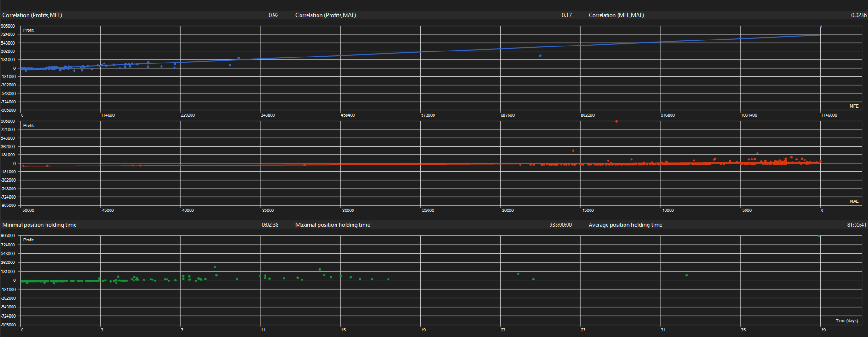The height and width of the screenshot is (337, 868).
Task: Click the MAE axis label on red chart
Action: click(854, 201)
